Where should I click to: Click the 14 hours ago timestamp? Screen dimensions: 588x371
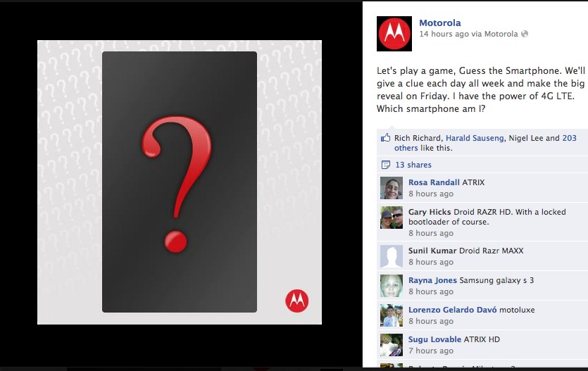tap(444, 34)
